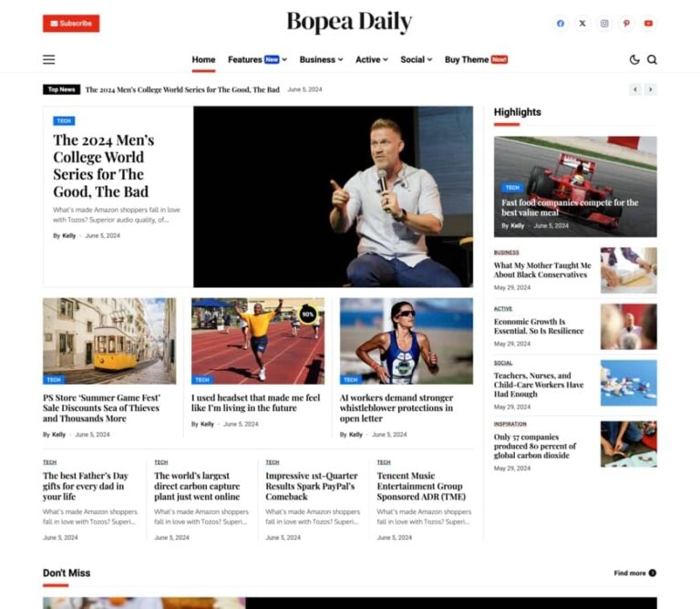This screenshot has width=700, height=609.
Task: Open the Facebook social icon
Action: tap(560, 24)
